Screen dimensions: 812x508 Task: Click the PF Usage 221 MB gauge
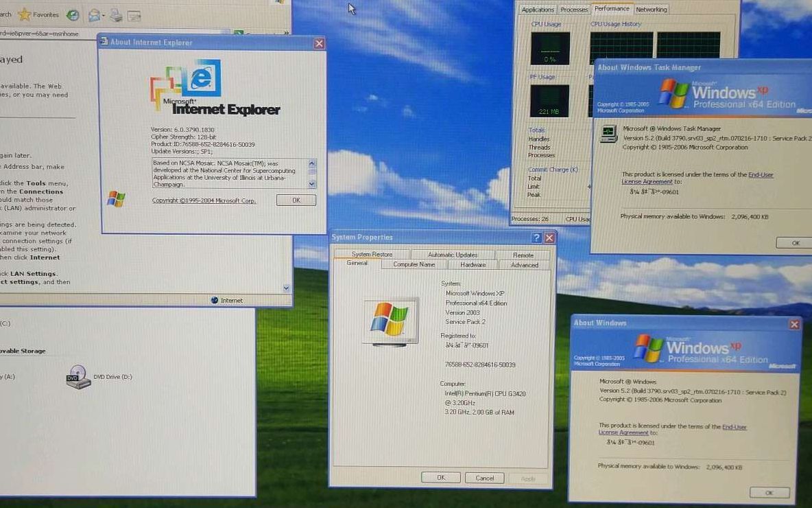(x=549, y=101)
